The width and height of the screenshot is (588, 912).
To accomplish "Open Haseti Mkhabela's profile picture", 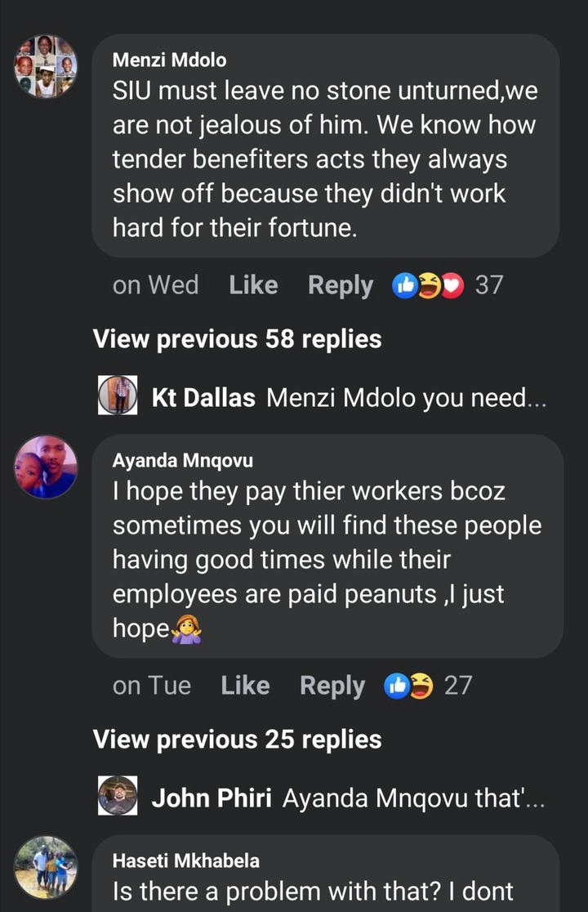I will pos(45,867).
